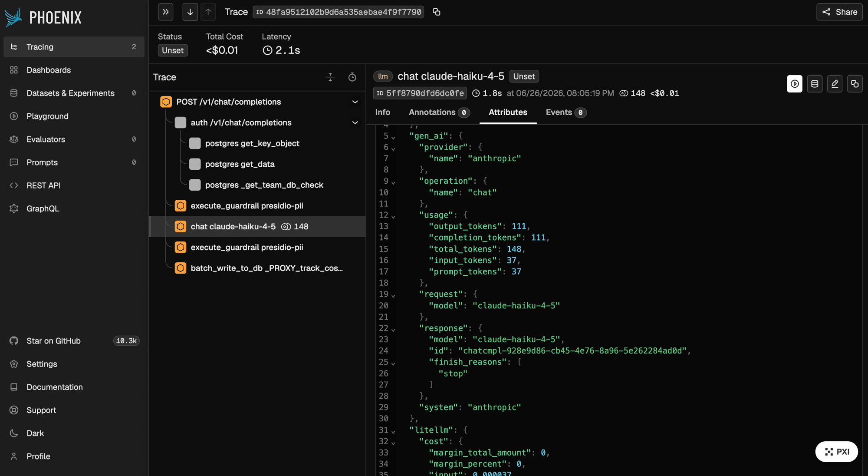Click the collapse-all spans icon in Trace header

[x=330, y=77]
